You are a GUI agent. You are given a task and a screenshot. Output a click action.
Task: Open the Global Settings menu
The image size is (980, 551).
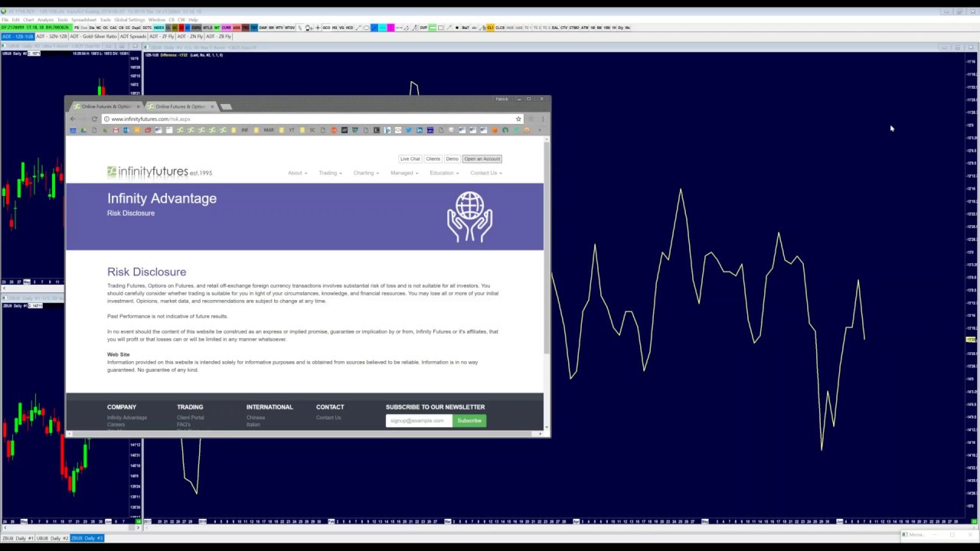(x=129, y=20)
